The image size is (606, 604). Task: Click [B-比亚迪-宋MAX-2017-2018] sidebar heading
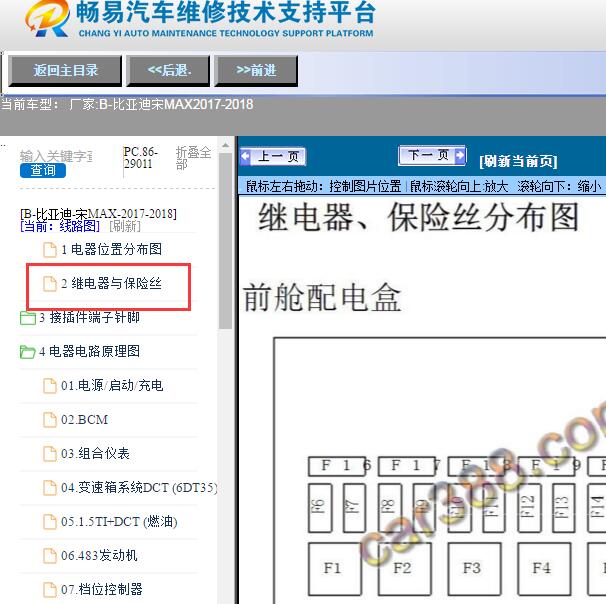click(99, 214)
